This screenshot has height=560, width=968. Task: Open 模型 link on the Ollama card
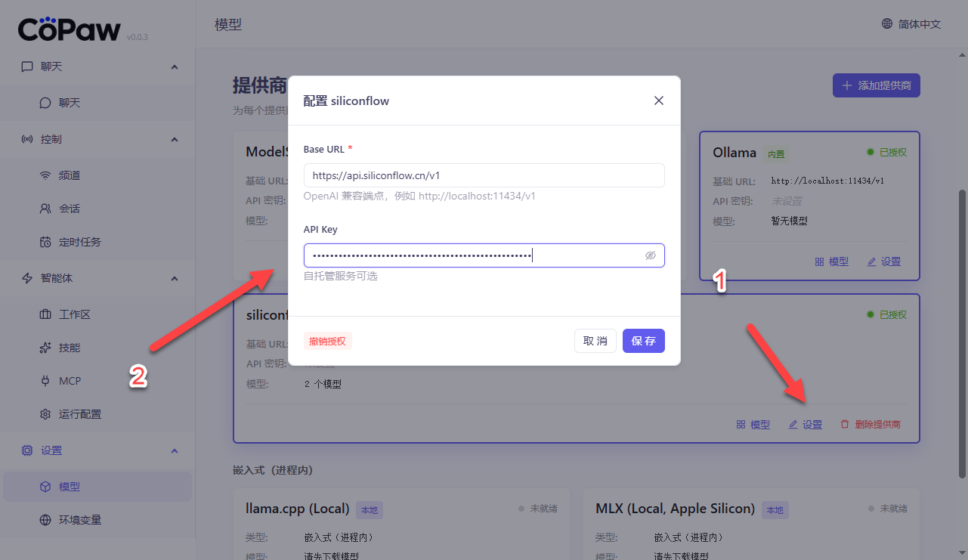click(x=832, y=261)
